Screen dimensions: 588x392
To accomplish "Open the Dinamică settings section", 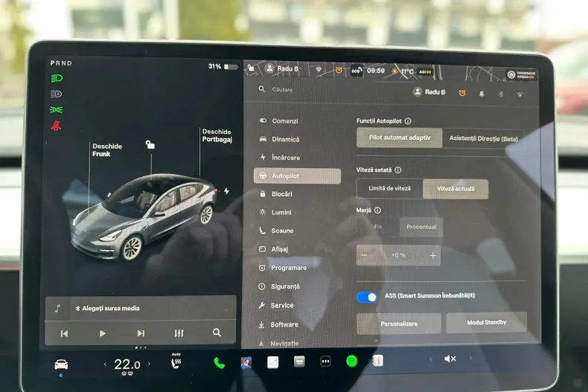I will [279, 139].
